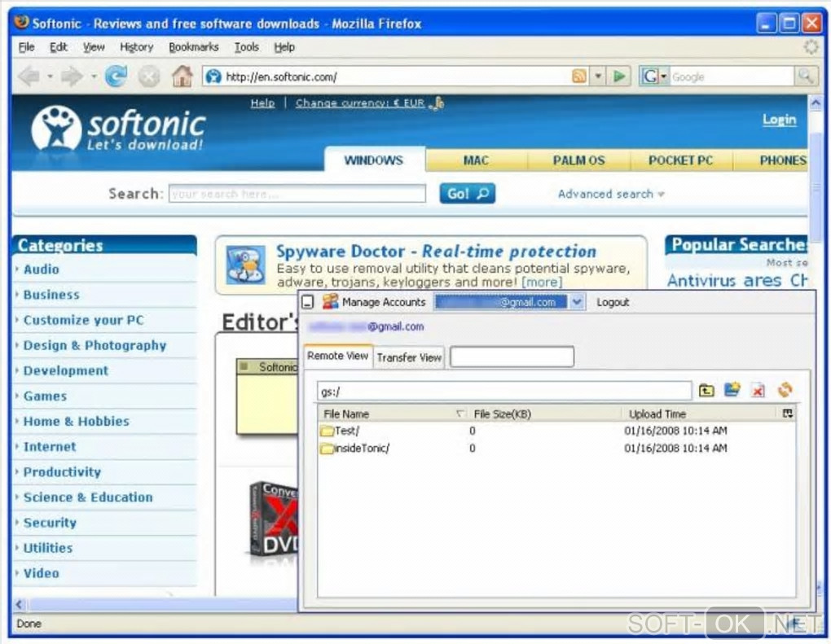Click the red delete file icon
This screenshot has height=644, width=831.
pos(758,391)
